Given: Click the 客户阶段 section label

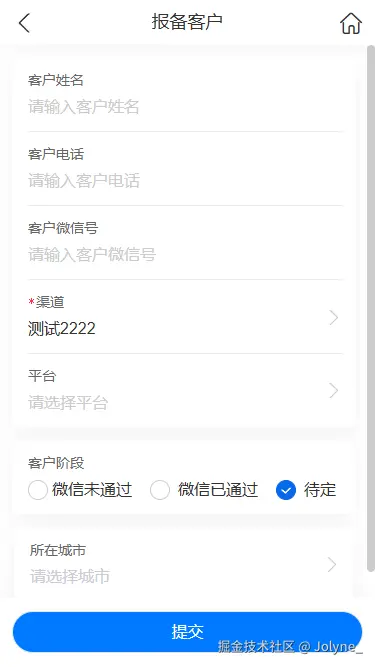Looking at the screenshot, I should click(56, 463).
